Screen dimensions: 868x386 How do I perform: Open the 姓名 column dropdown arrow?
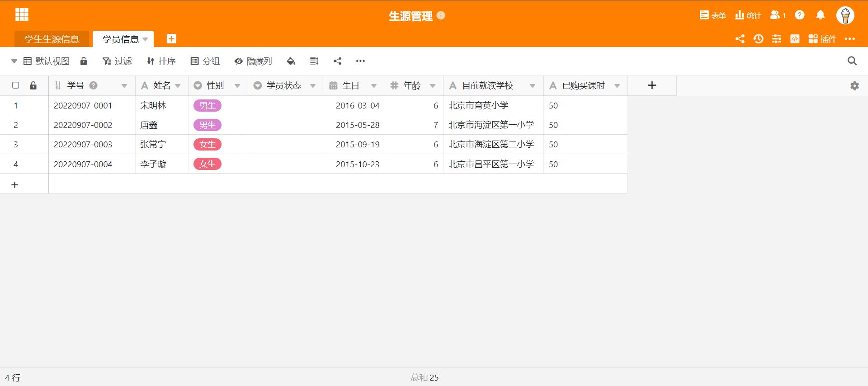[178, 86]
